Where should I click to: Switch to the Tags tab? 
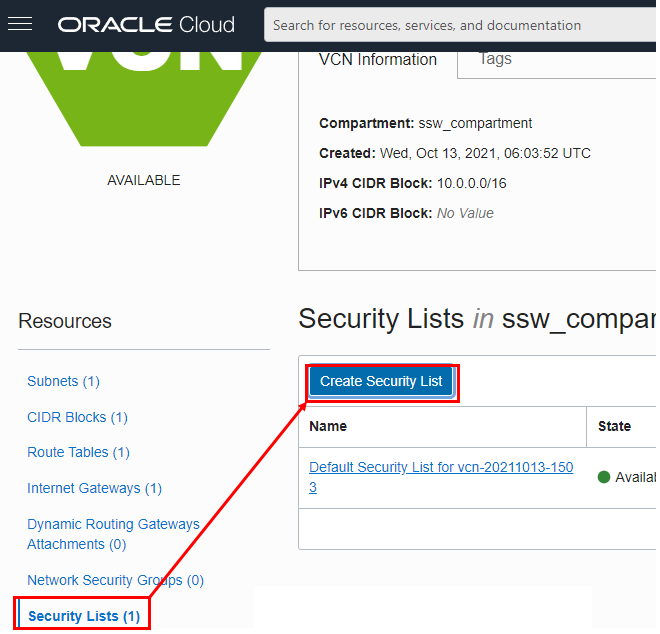tap(495, 59)
